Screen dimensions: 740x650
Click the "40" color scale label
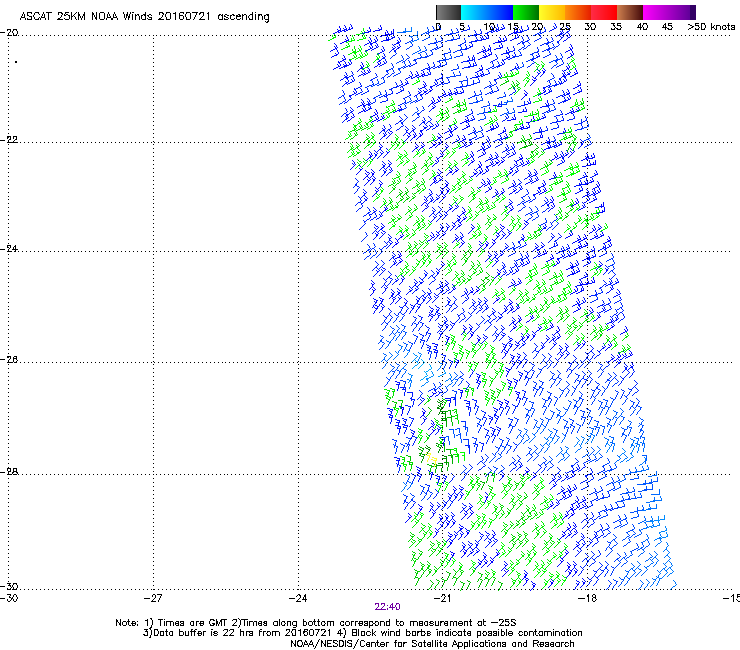(642, 27)
